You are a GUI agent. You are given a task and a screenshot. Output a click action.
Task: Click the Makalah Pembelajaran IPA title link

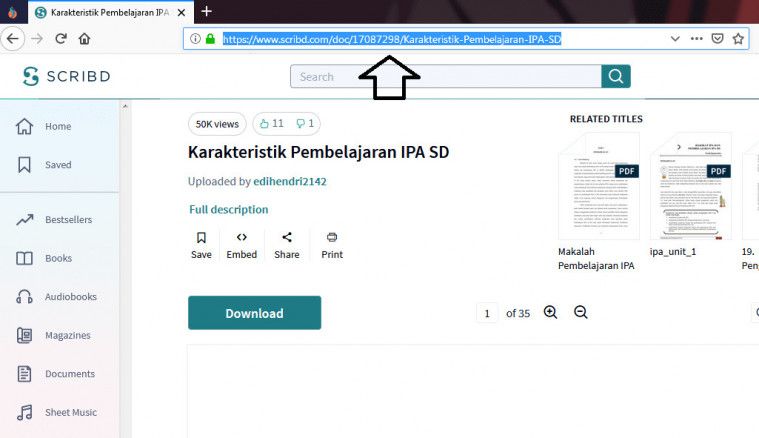click(596, 258)
